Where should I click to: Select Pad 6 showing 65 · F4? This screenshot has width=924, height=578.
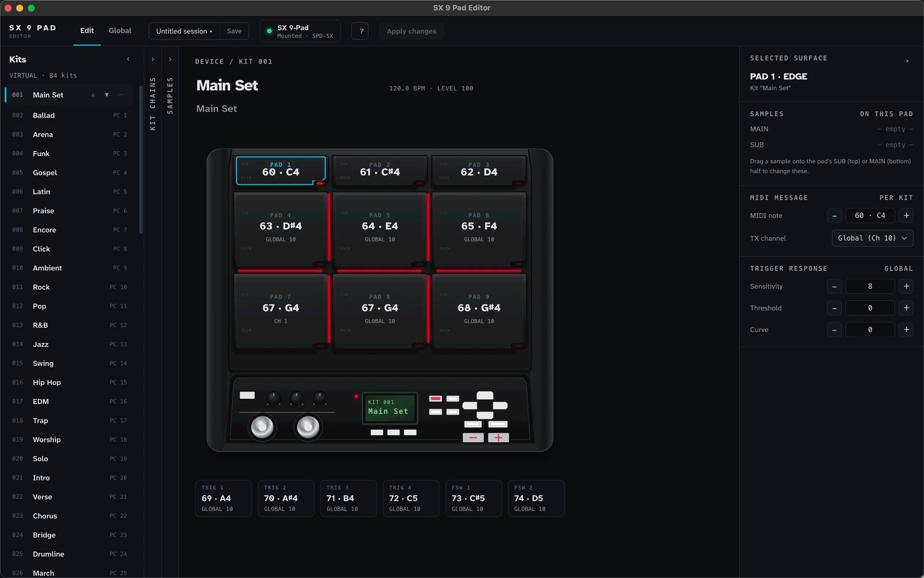coord(479,229)
